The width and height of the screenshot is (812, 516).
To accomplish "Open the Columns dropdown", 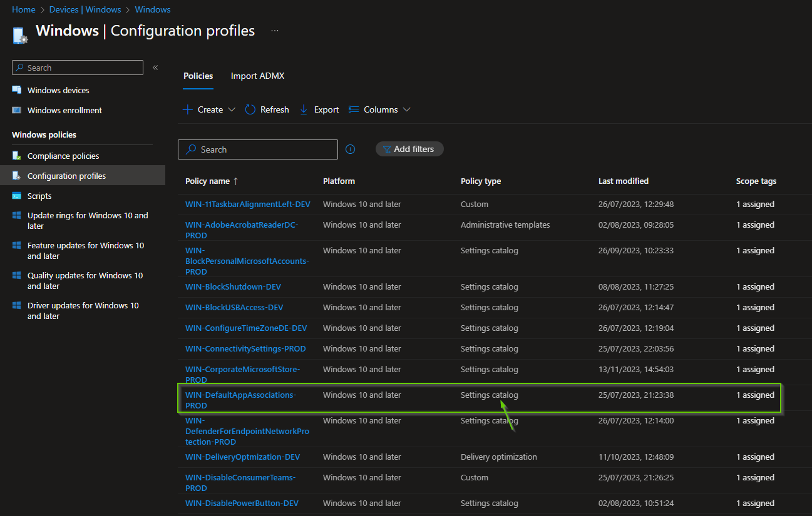I will (379, 109).
